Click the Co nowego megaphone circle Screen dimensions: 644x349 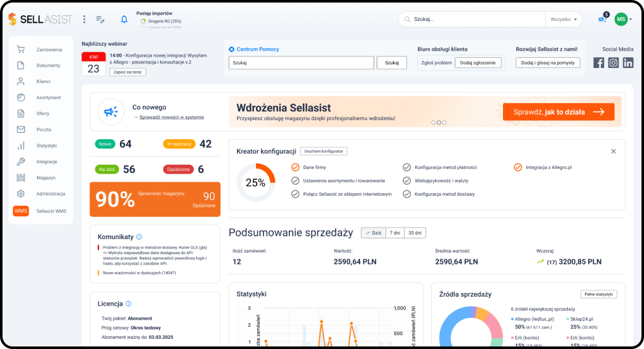click(111, 112)
